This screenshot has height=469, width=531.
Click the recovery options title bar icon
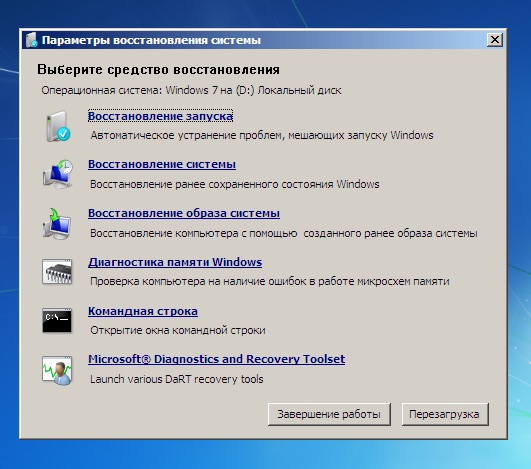[31, 40]
